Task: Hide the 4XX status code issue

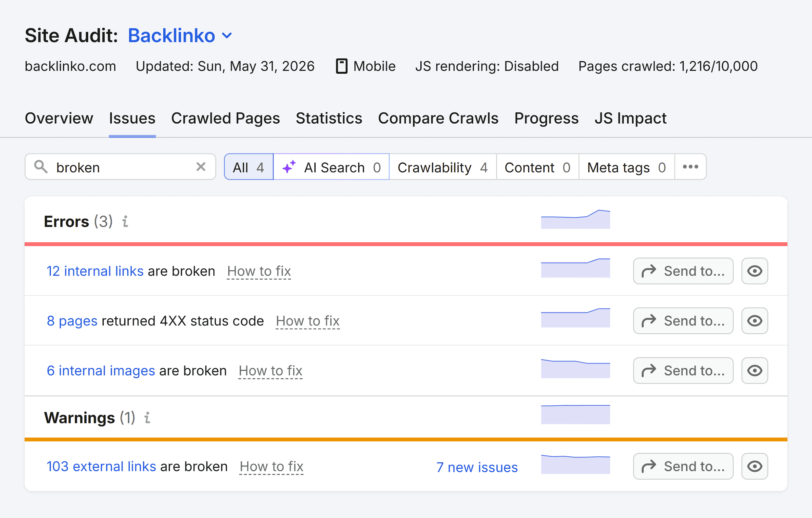Action: 755,321
